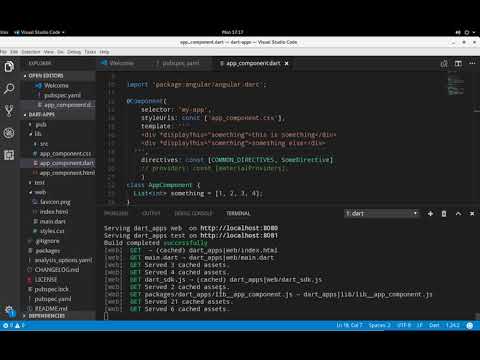The width and height of the screenshot is (480, 360).
Task: Open styles.css in the explorer
Action: click(x=52, y=231)
